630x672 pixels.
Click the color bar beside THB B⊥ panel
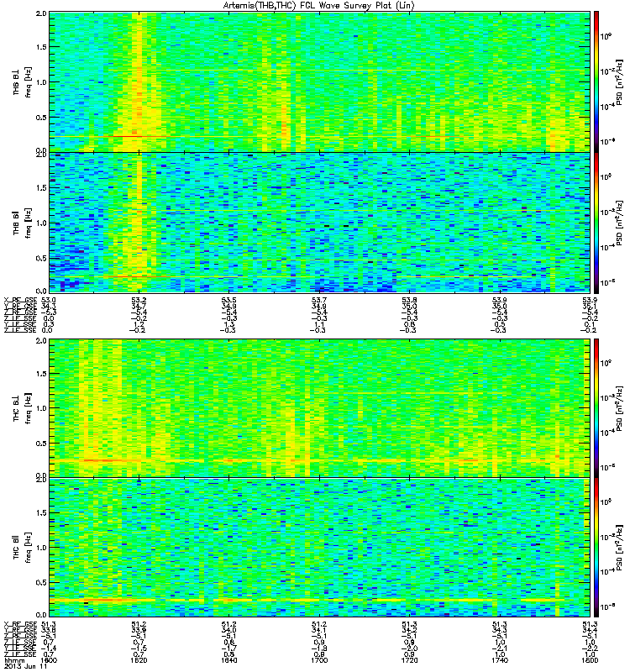596,81
